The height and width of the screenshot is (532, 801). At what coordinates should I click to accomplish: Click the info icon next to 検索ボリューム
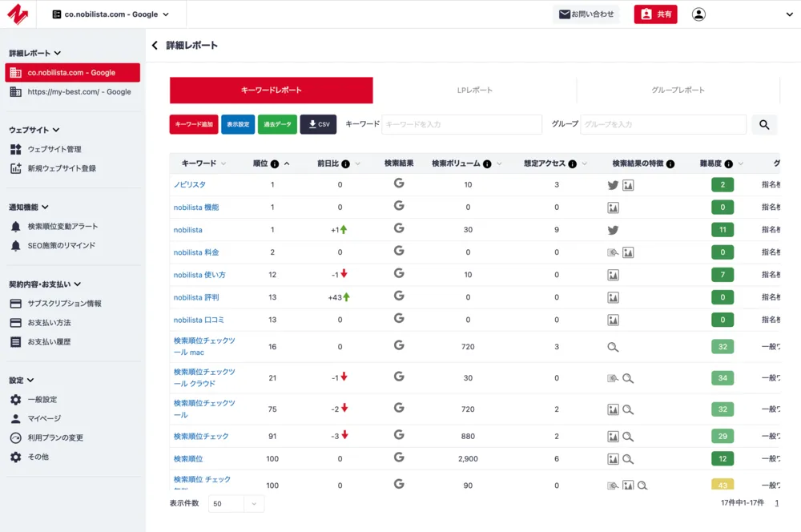487,164
